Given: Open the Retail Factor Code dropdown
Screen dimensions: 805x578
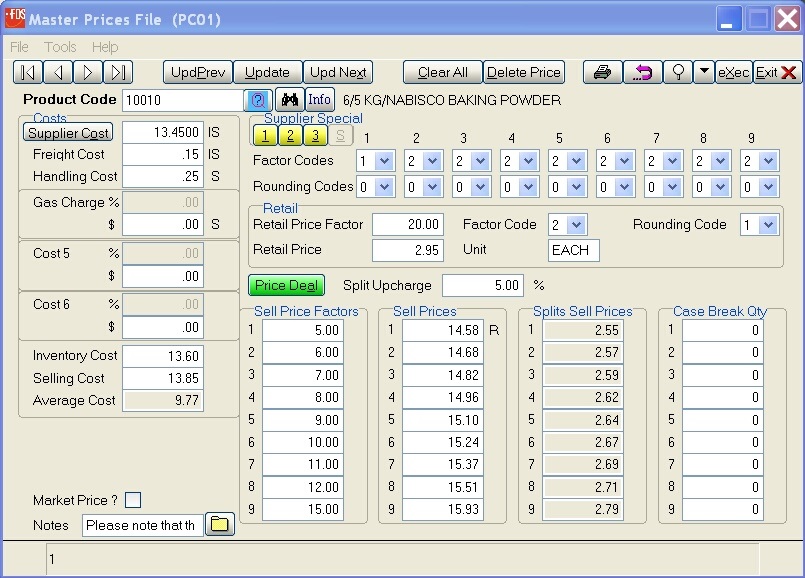Looking at the screenshot, I should (x=577, y=225).
